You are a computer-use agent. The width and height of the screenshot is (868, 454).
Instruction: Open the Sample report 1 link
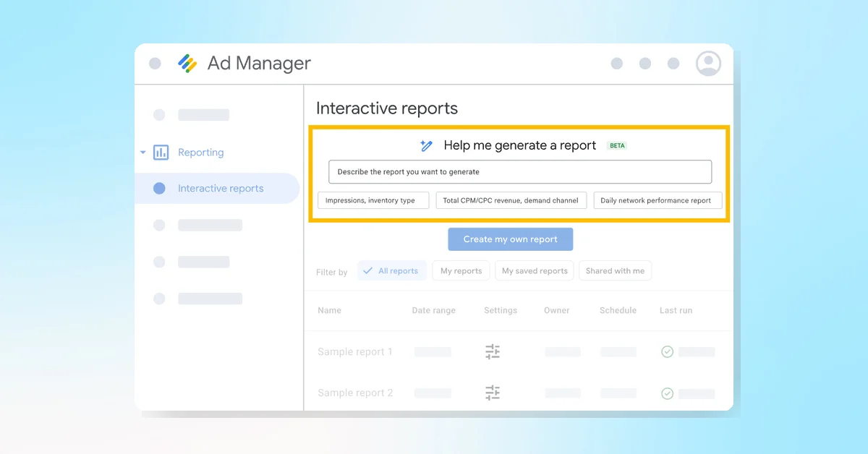[x=354, y=351]
